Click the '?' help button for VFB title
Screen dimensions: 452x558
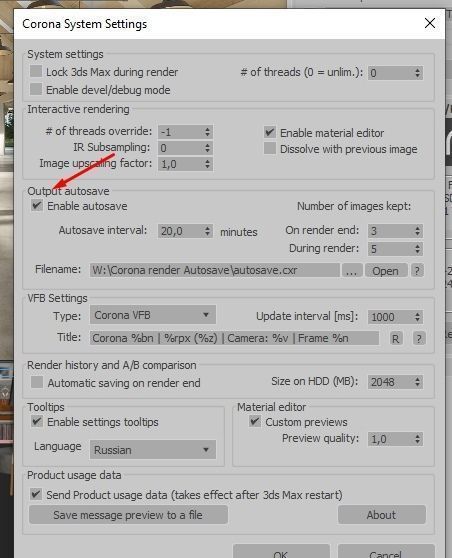click(x=419, y=338)
